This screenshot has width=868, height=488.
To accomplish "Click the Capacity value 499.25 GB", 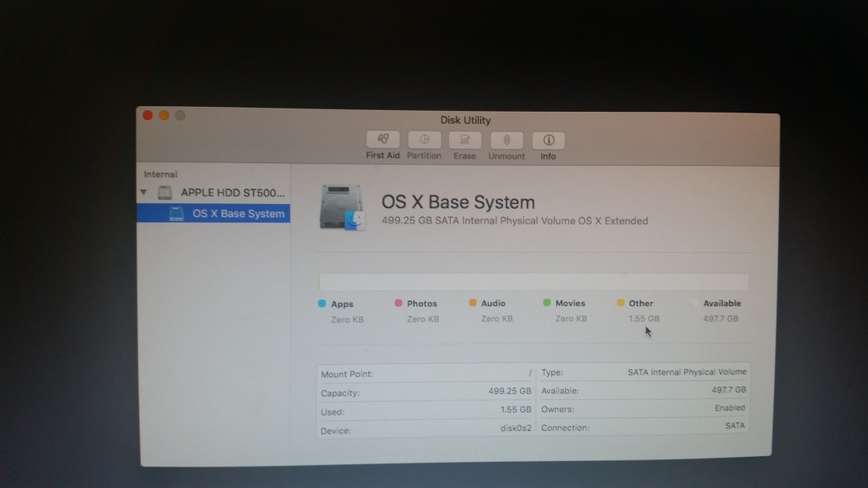I will coord(510,391).
